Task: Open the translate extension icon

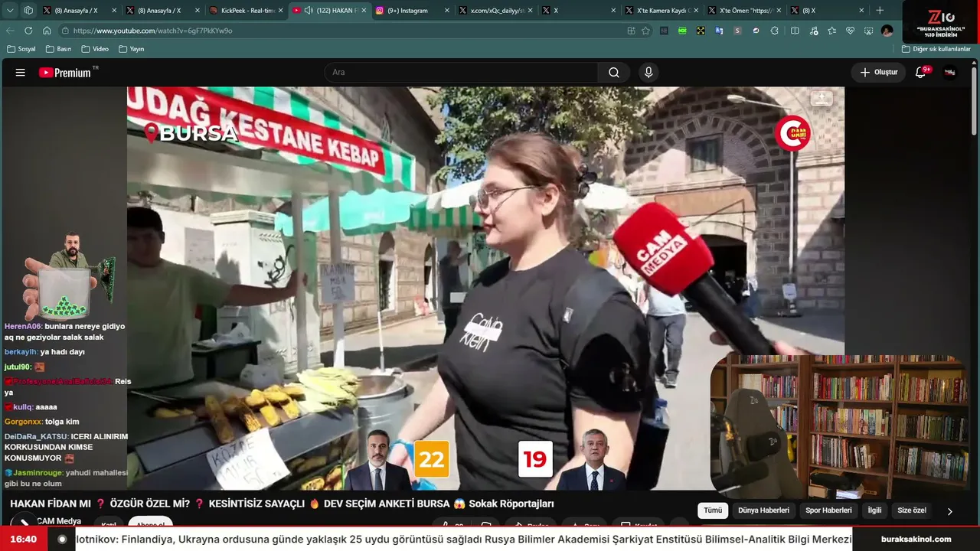Action: pyautogui.click(x=719, y=31)
